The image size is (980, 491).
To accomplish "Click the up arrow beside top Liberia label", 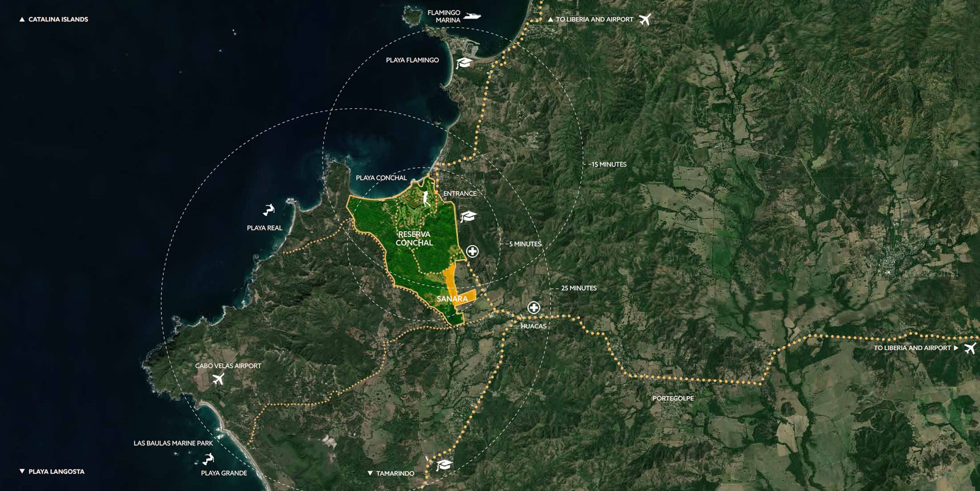I will click(x=550, y=19).
